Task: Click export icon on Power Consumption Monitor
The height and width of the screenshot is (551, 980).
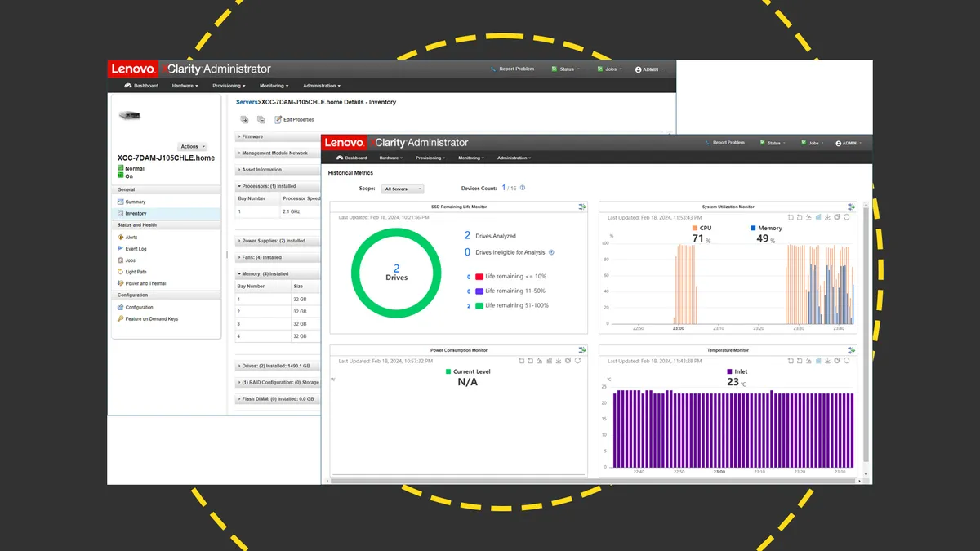Action: [581, 350]
